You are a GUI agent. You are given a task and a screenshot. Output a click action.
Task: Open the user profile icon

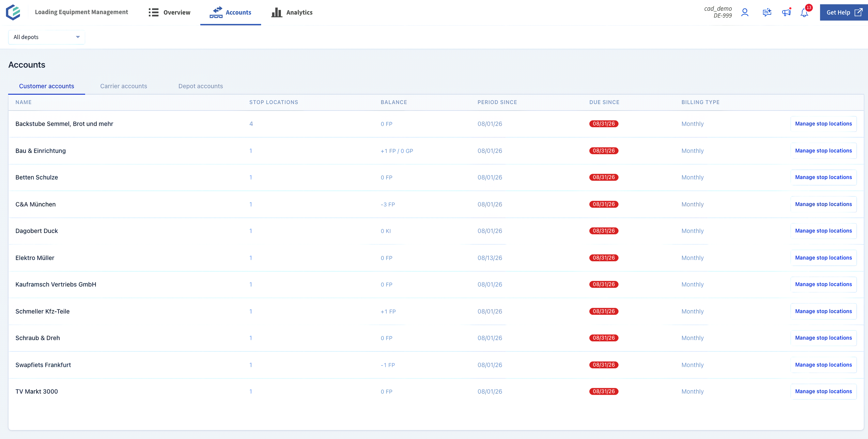tap(745, 13)
